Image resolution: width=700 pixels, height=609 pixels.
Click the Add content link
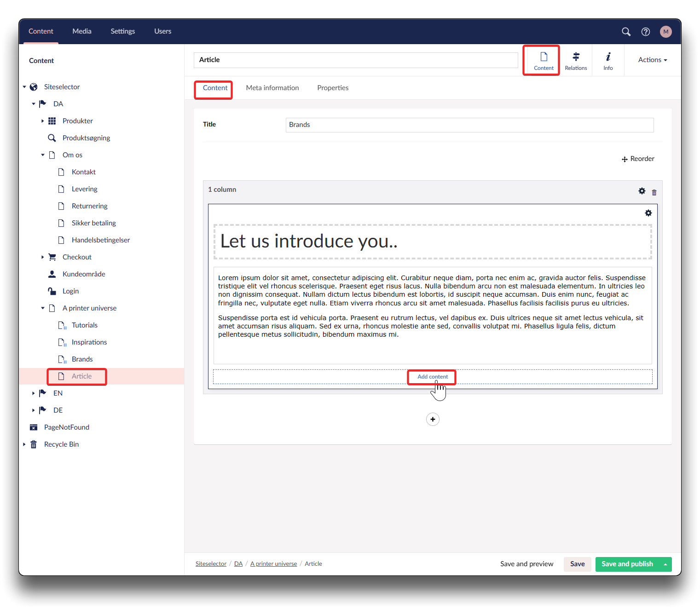point(432,377)
